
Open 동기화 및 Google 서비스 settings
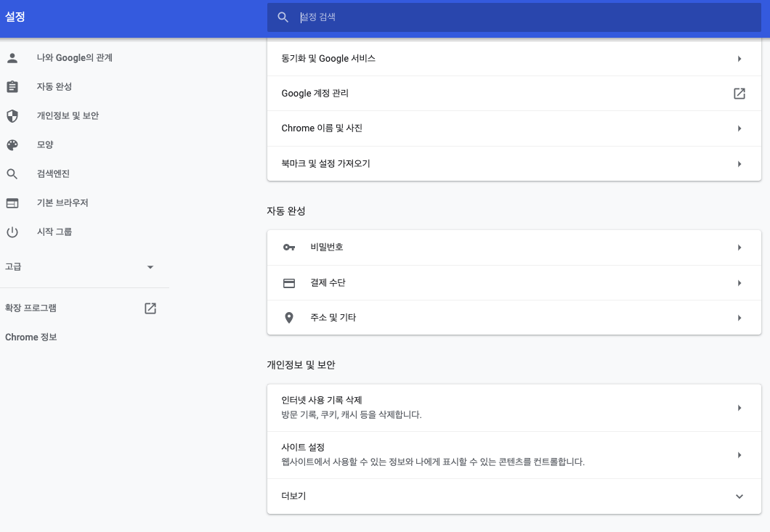pyautogui.click(x=514, y=58)
